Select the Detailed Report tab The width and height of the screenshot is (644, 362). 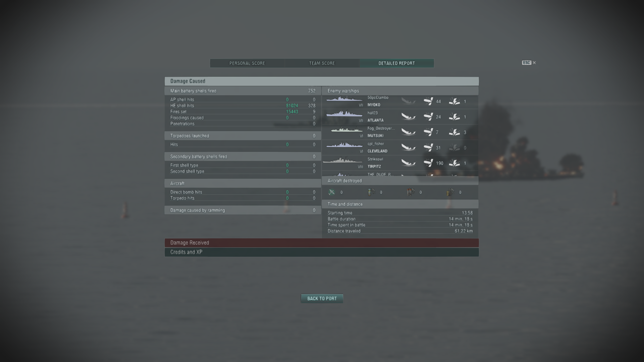397,63
